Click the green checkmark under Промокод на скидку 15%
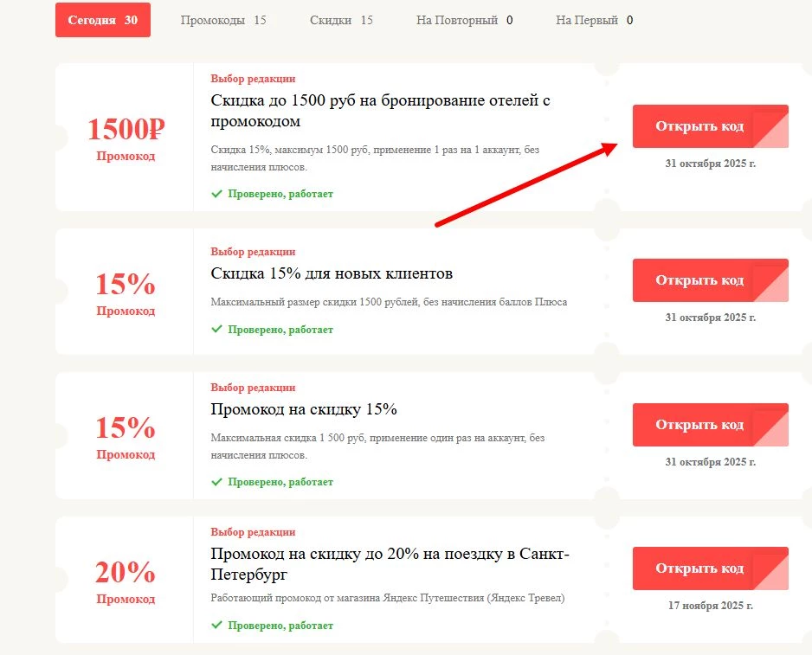This screenshot has width=812, height=655. pyautogui.click(x=216, y=482)
